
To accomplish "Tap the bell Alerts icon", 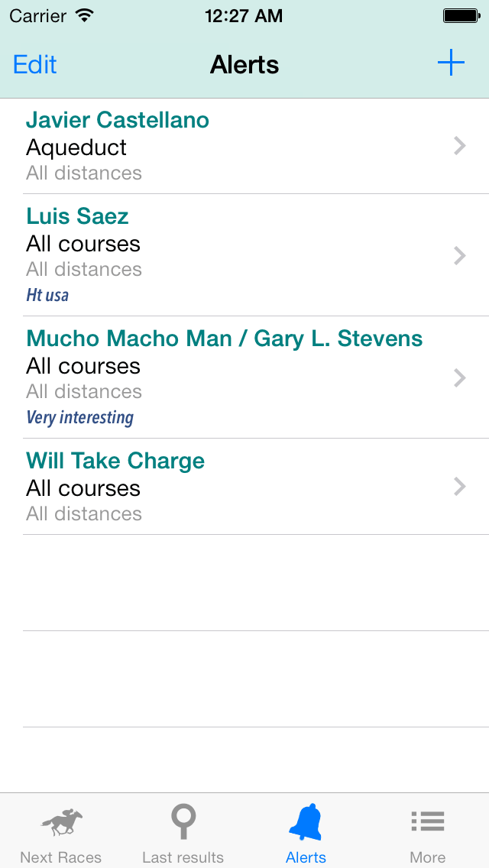I will [306, 823].
